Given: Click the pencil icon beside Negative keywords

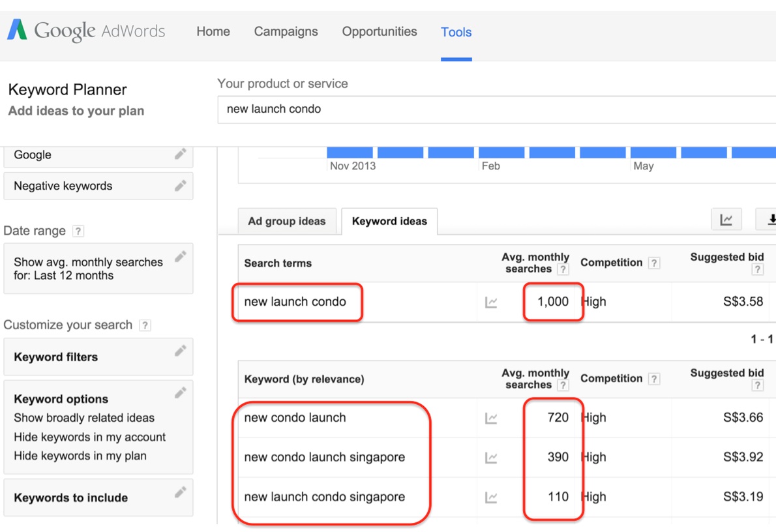Looking at the screenshot, I should pyautogui.click(x=180, y=186).
